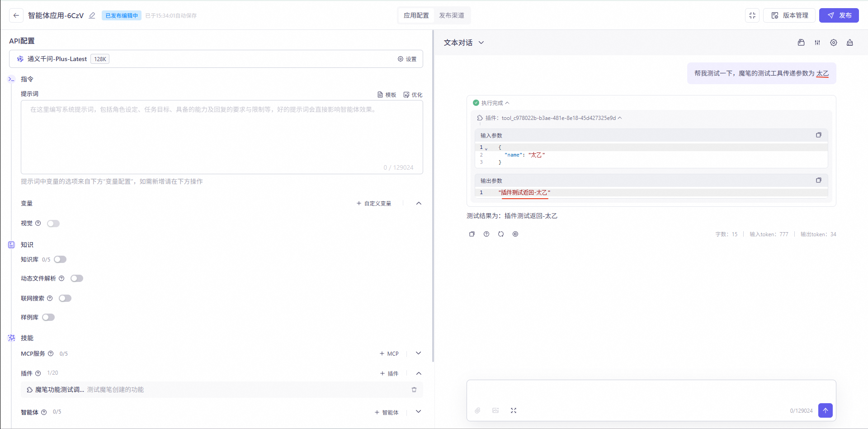
Task: Click the question-mark icon under the reply
Action: click(486, 234)
